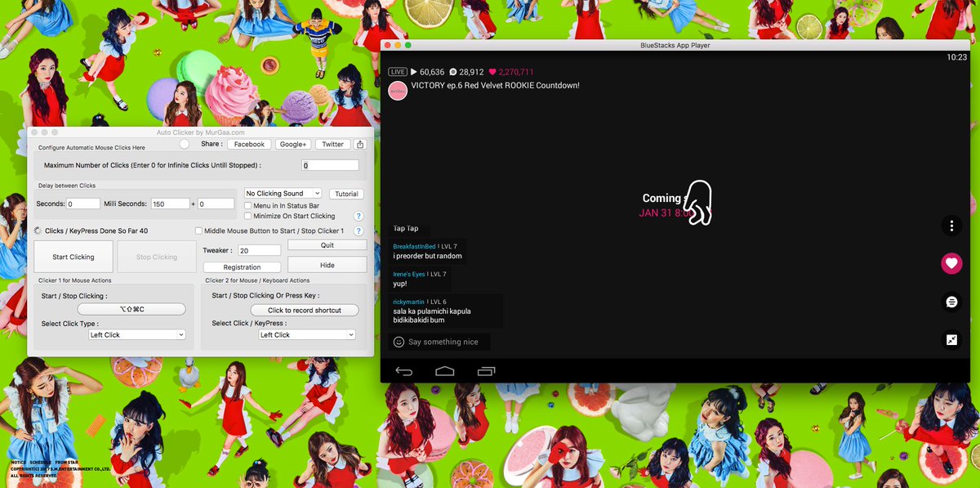Click the LIVE badge in the stream
Screen dimensions: 980x488
(x=398, y=72)
